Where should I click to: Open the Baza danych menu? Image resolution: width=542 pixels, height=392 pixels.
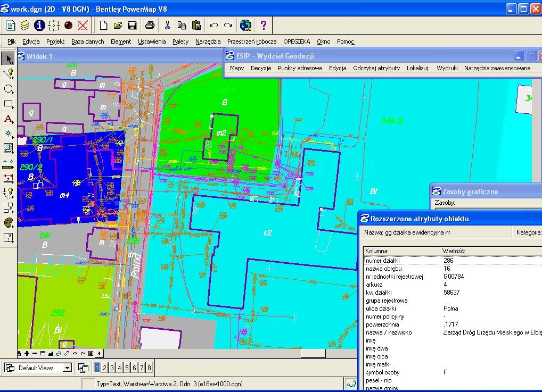[x=88, y=41]
